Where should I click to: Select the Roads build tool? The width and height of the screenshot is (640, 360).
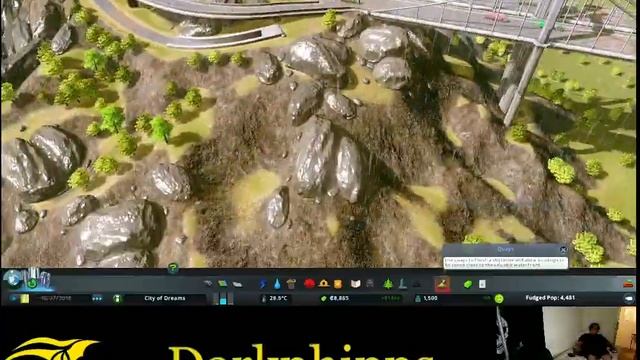pos(208,284)
